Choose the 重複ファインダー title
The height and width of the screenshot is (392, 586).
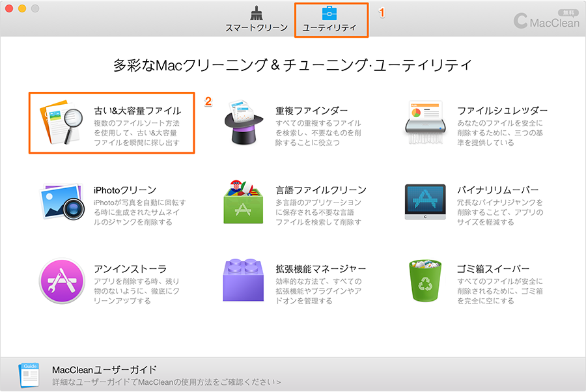click(312, 111)
